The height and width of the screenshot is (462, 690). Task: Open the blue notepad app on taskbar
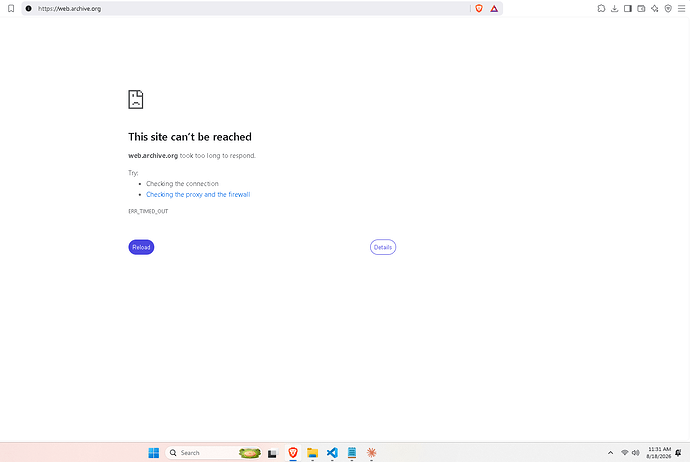click(352, 453)
